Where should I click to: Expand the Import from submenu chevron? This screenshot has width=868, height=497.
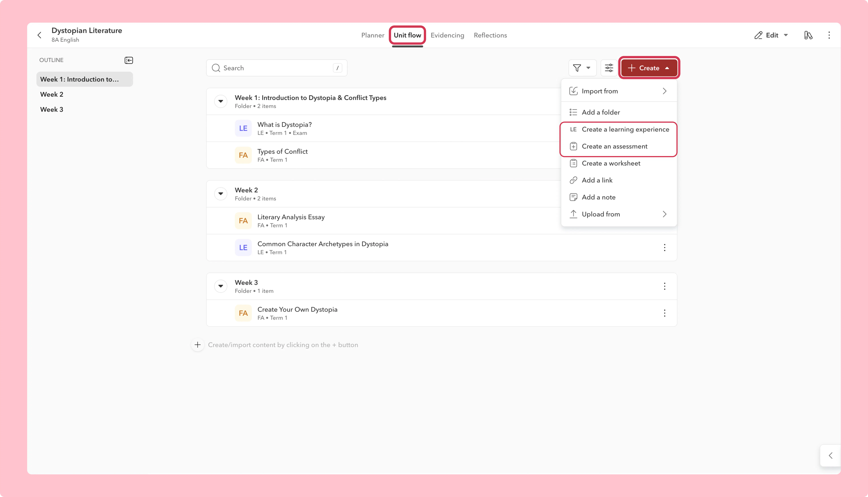click(664, 91)
